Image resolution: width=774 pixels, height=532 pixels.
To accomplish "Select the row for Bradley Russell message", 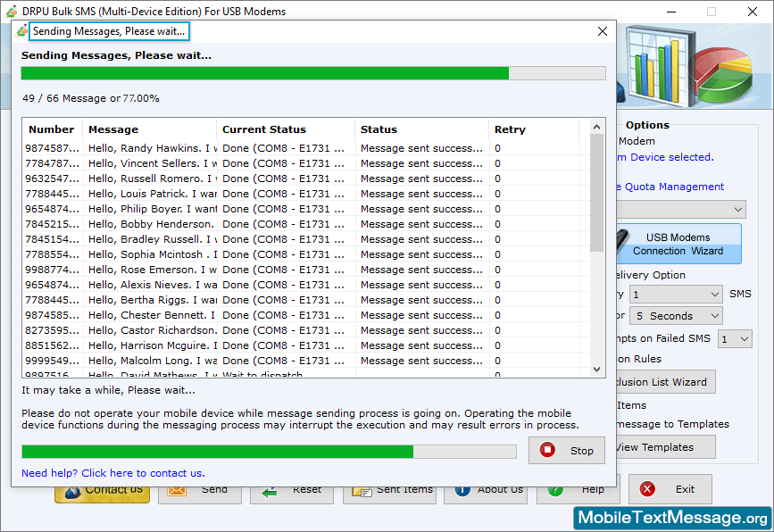I will click(306, 239).
